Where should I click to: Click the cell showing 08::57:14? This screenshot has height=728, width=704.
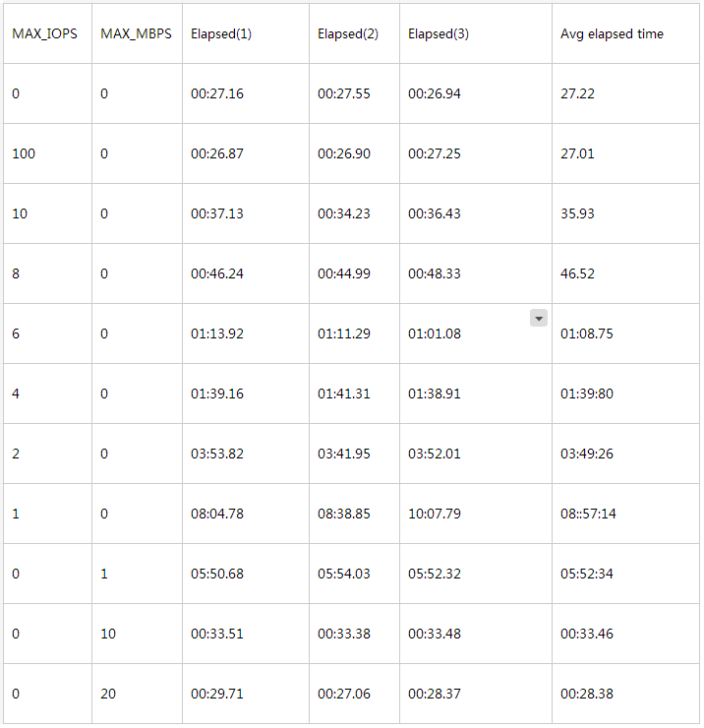(589, 514)
